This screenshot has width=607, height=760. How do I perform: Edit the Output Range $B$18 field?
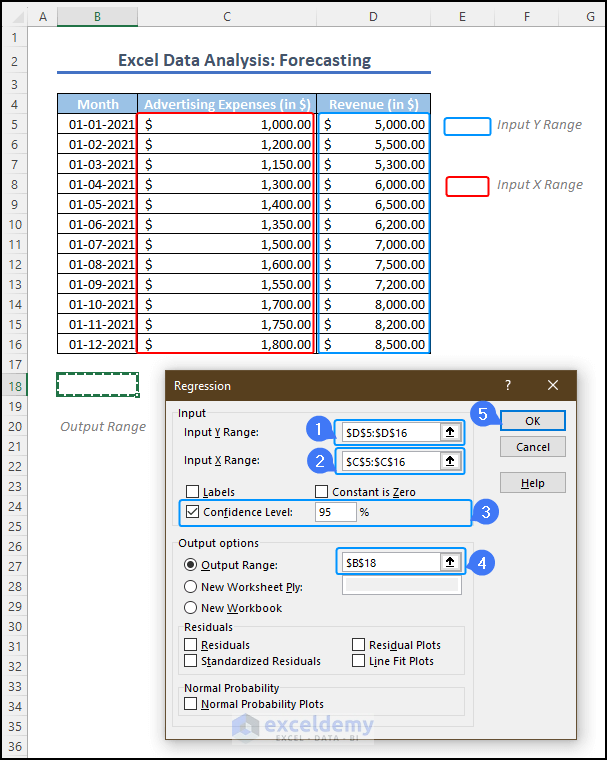pyautogui.click(x=391, y=562)
